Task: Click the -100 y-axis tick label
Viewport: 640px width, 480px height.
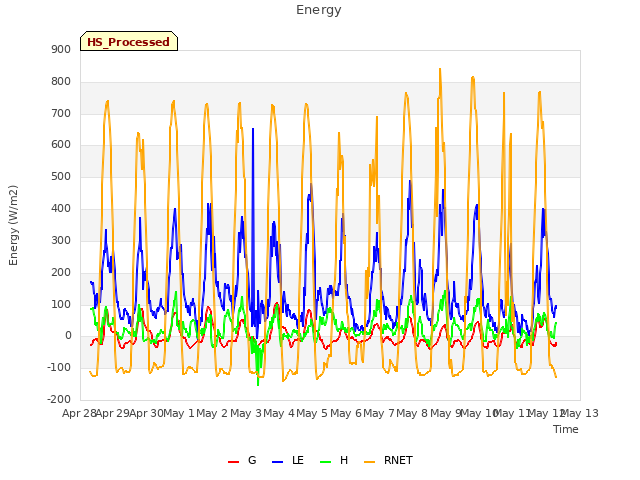Action: (x=59, y=367)
